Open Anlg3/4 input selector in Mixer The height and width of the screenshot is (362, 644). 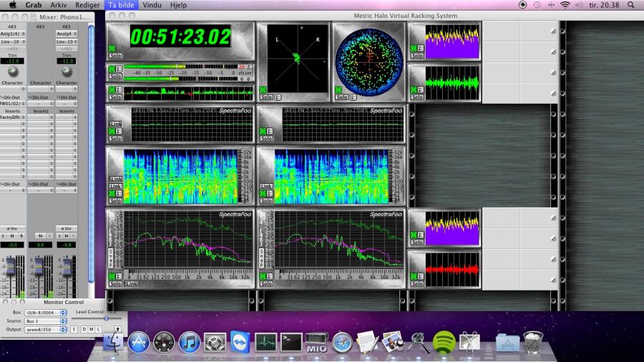click(12, 34)
